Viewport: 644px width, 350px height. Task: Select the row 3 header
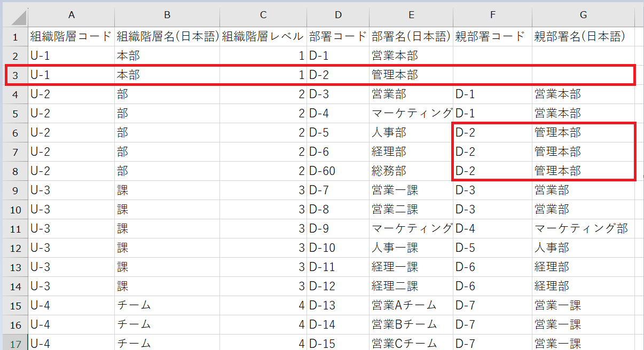tap(15, 75)
